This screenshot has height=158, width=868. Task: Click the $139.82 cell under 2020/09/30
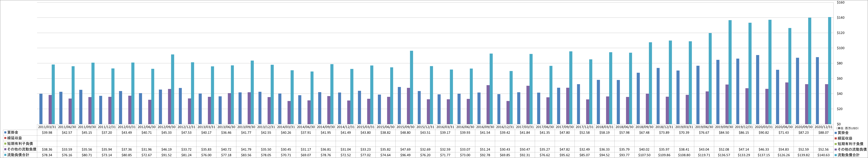pos(804,155)
